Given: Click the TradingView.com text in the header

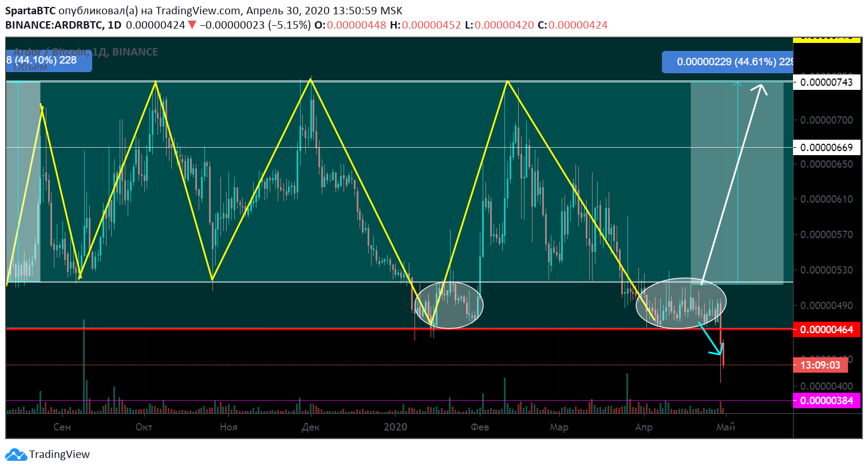Looking at the screenshot, I should tap(199, 11).
